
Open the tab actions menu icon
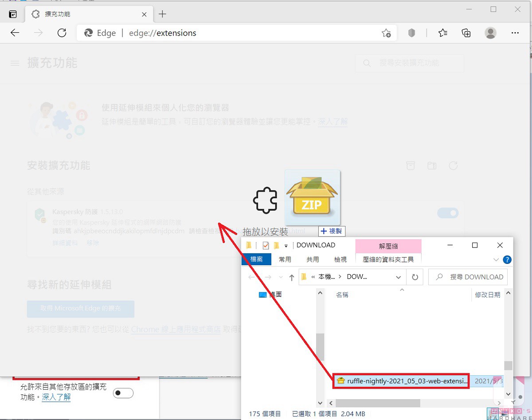pos(13,14)
